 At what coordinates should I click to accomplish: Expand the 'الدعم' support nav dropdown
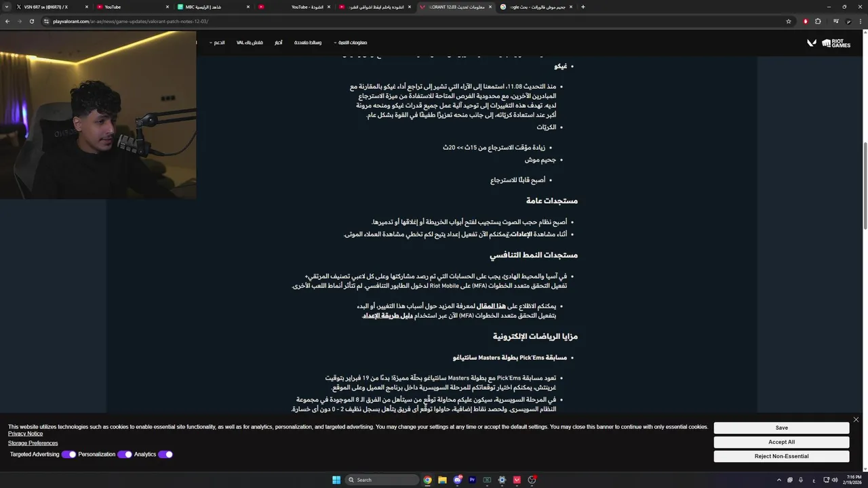[218, 43]
